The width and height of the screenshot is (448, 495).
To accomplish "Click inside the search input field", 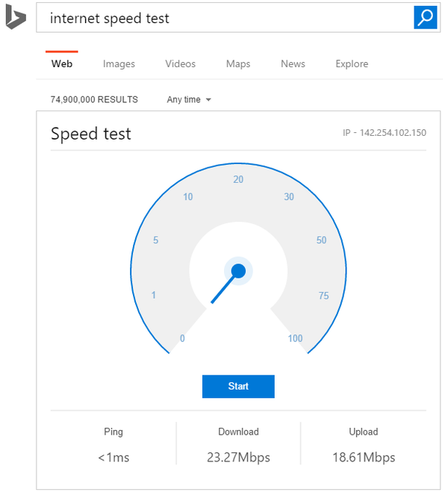I will coord(224,18).
